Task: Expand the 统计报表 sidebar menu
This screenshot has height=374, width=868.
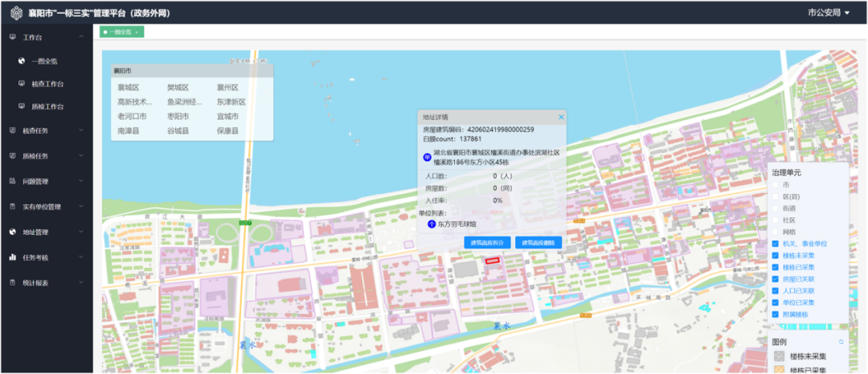Action: (47, 283)
